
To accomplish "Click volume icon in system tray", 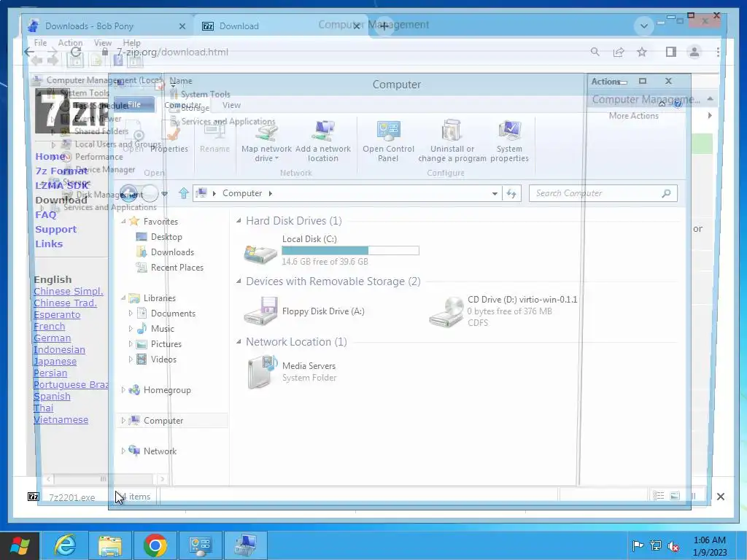I will tap(673, 545).
